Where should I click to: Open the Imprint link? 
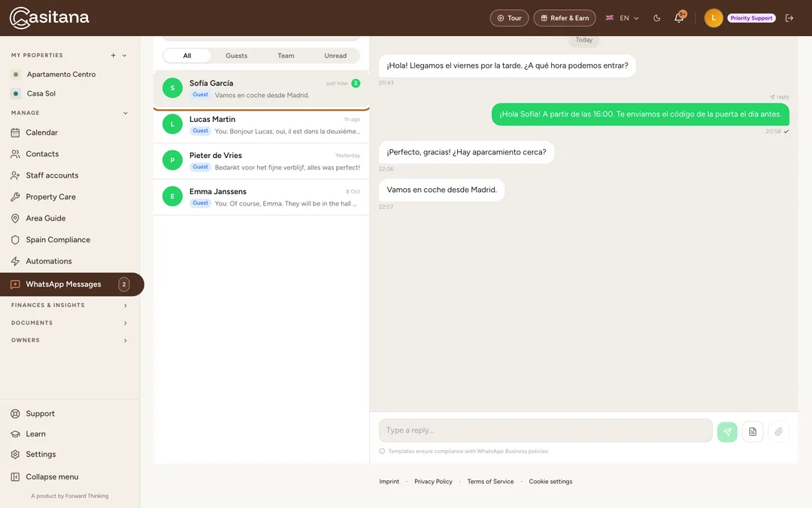(389, 482)
